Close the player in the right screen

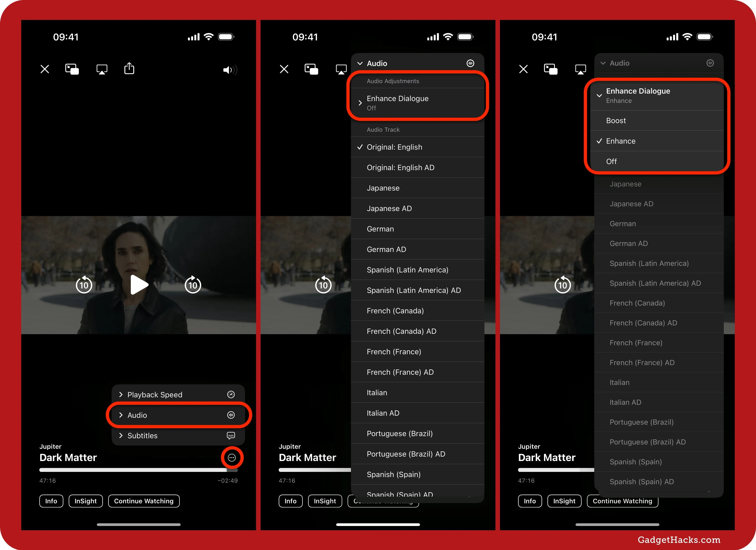pos(523,69)
